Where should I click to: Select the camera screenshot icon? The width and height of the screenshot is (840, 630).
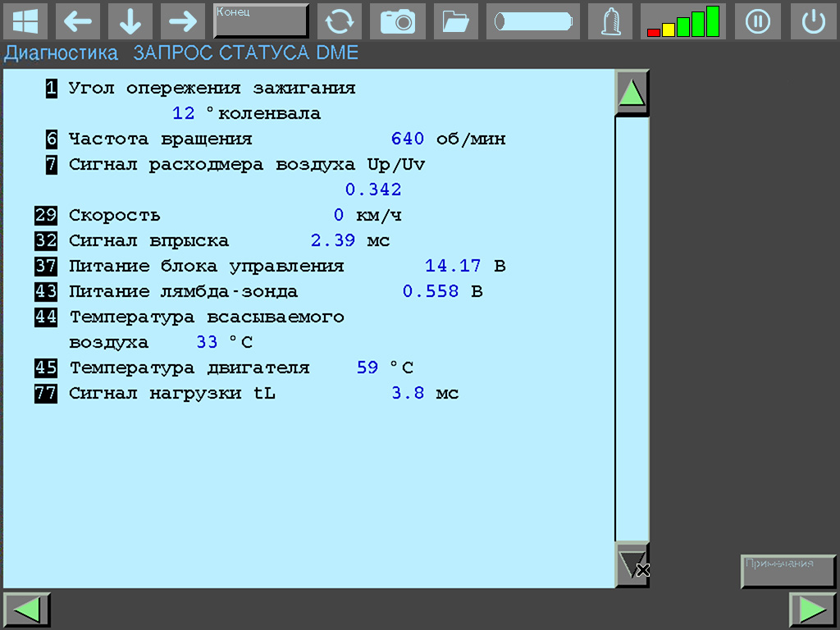tap(398, 21)
